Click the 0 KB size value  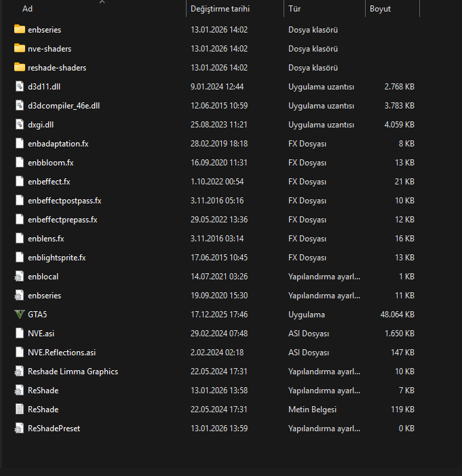pyautogui.click(x=406, y=429)
